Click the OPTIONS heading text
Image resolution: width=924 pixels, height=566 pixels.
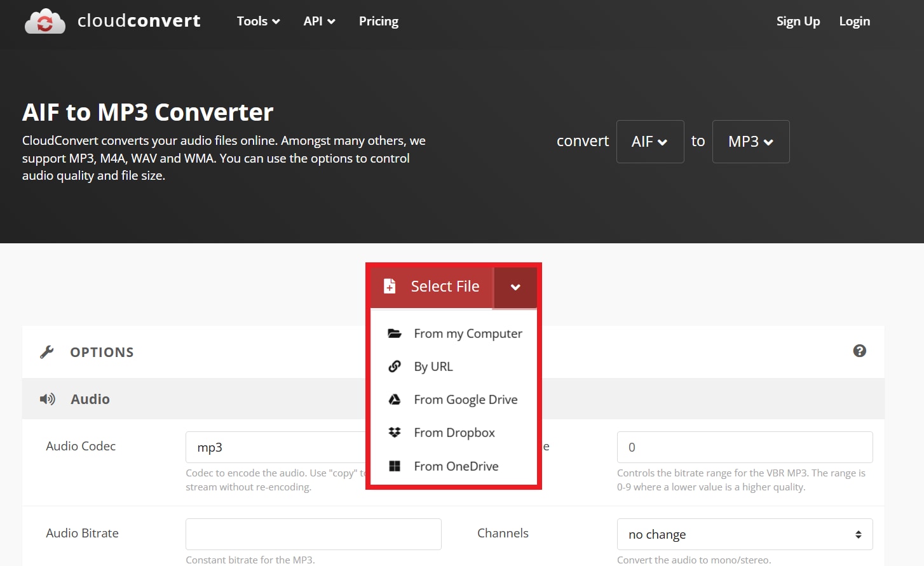pyautogui.click(x=102, y=353)
